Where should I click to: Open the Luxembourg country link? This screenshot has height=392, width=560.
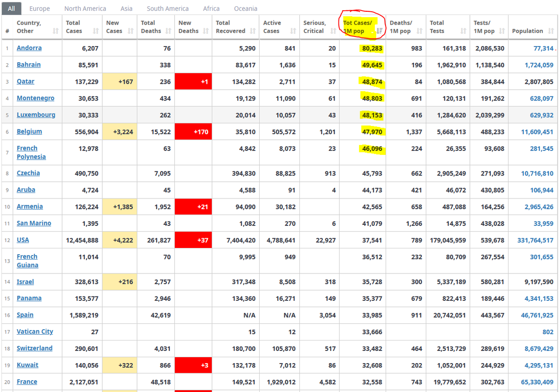pos(36,115)
